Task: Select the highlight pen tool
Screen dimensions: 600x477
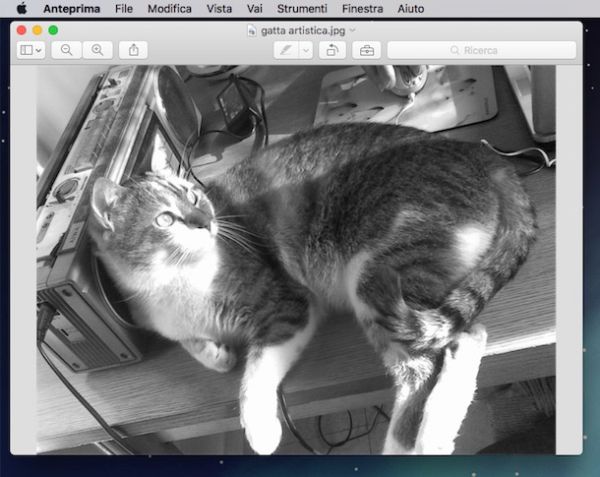Action: 285,50
